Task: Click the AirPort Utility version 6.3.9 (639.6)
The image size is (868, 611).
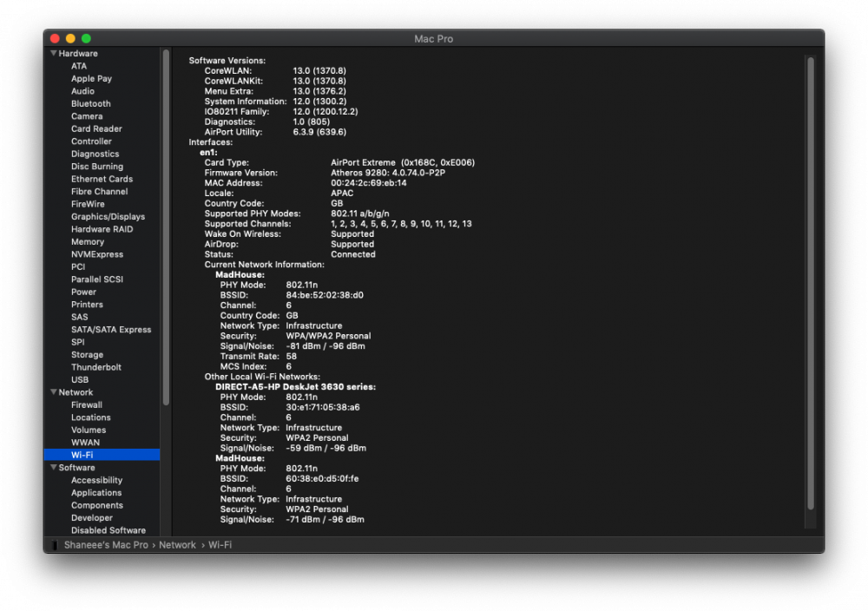Action: click(319, 132)
